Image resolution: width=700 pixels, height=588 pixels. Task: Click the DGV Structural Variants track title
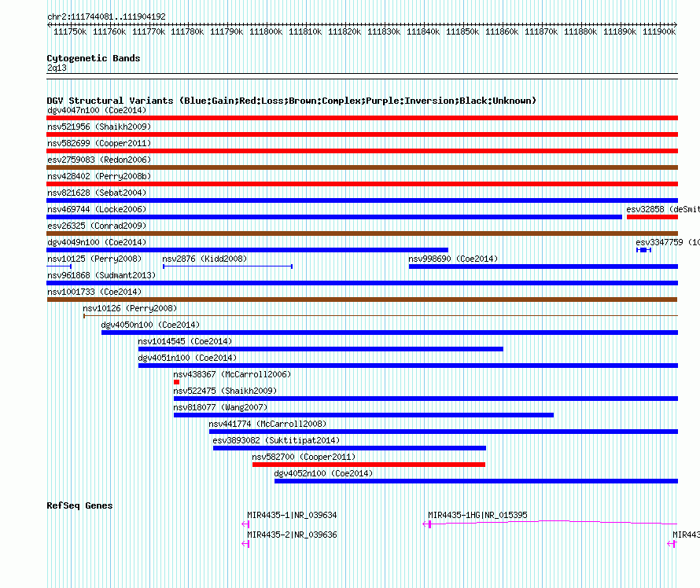[292, 101]
